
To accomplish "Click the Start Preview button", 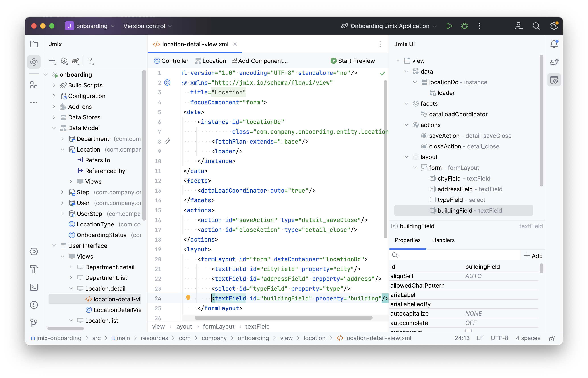I will point(353,61).
